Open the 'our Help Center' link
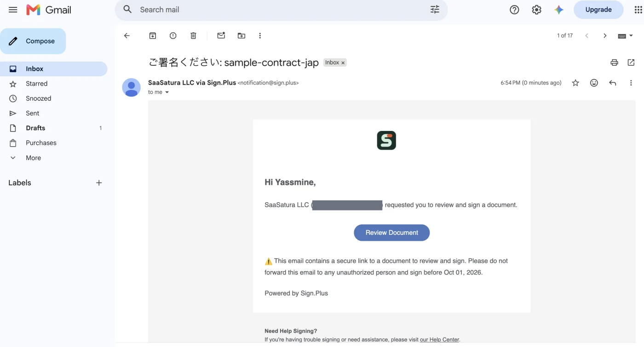The image size is (644, 347). 439,340
